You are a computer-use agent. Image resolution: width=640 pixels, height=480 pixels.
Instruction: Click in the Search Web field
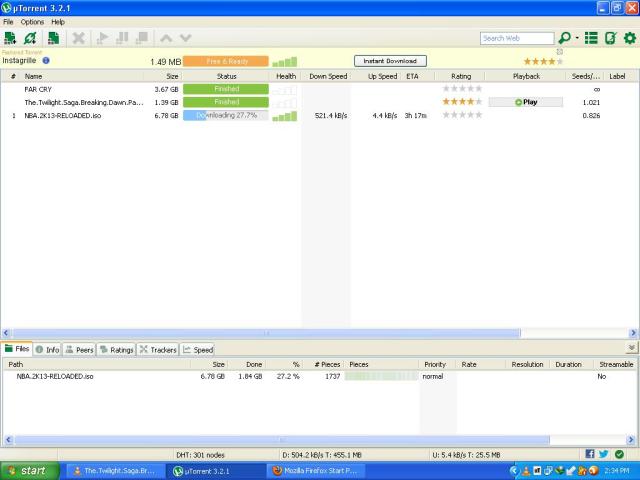[517, 38]
